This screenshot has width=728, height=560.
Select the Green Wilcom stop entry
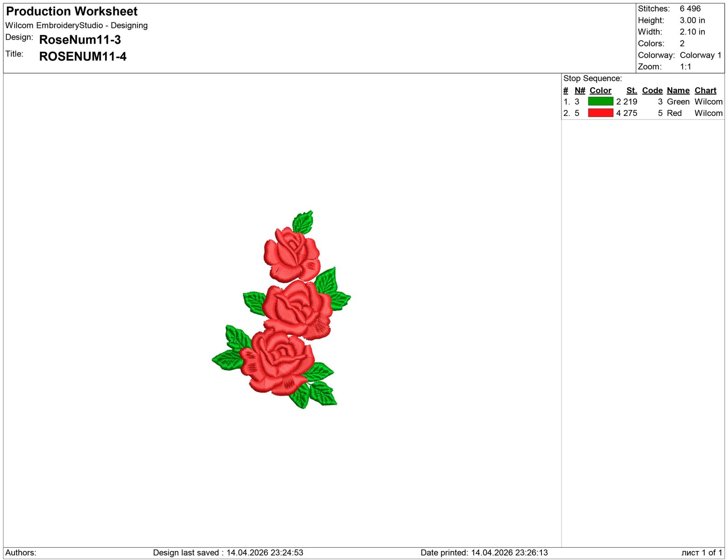(x=692, y=101)
